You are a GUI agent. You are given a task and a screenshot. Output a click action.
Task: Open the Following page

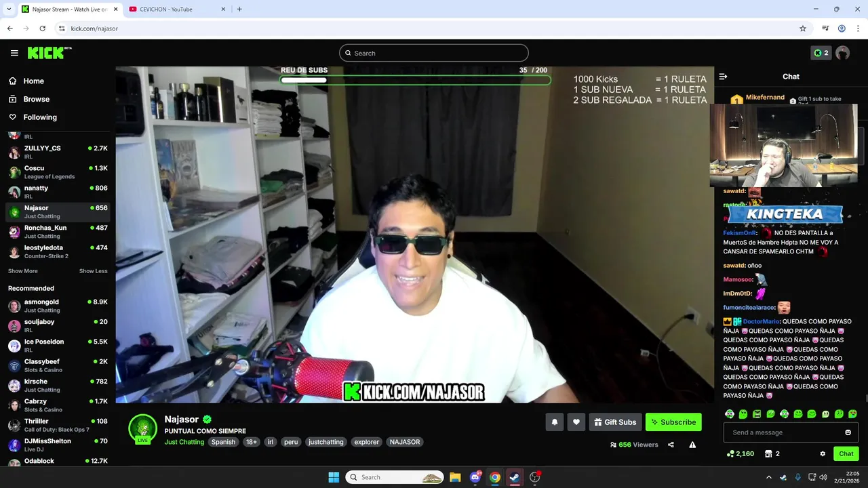40,117
